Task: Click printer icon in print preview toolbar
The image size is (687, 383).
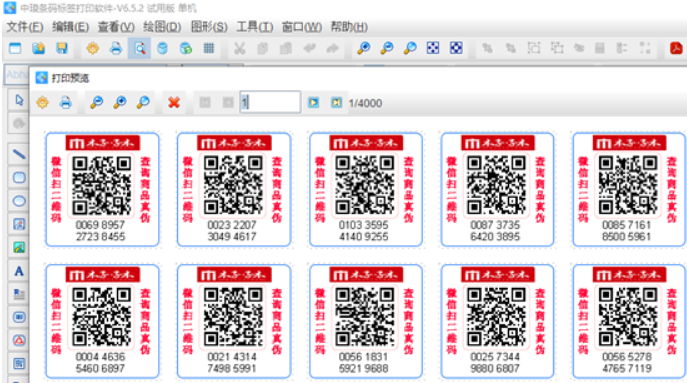Action: click(66, 103)
